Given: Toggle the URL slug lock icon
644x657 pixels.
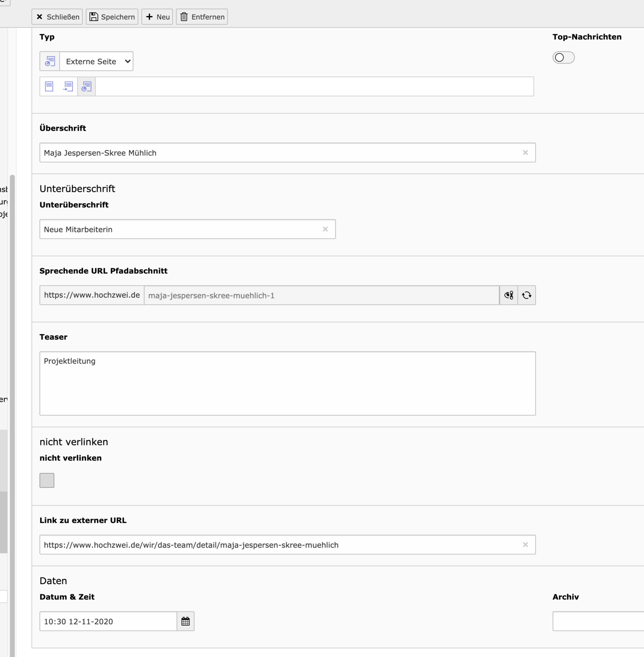Looking at the screenshot, I should (509, 295).
